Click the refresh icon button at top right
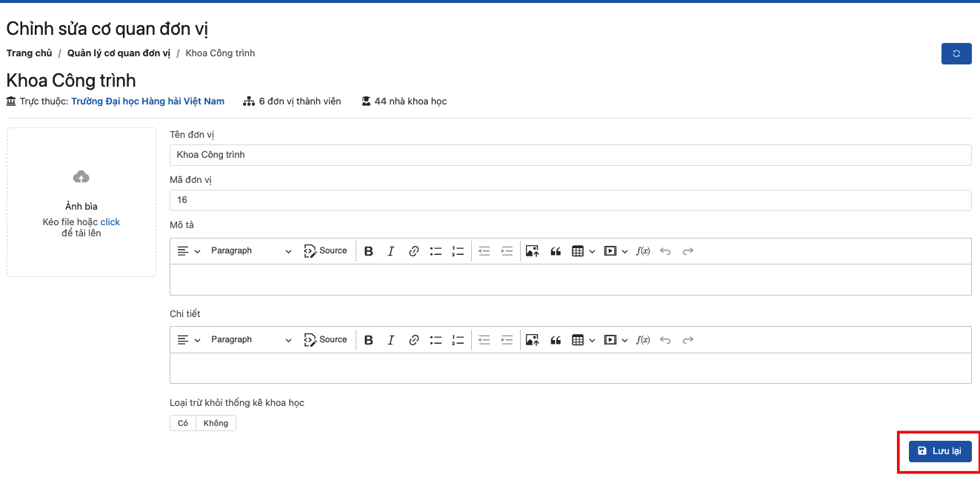This screenshot has width=980, height=483. (956, 53)
